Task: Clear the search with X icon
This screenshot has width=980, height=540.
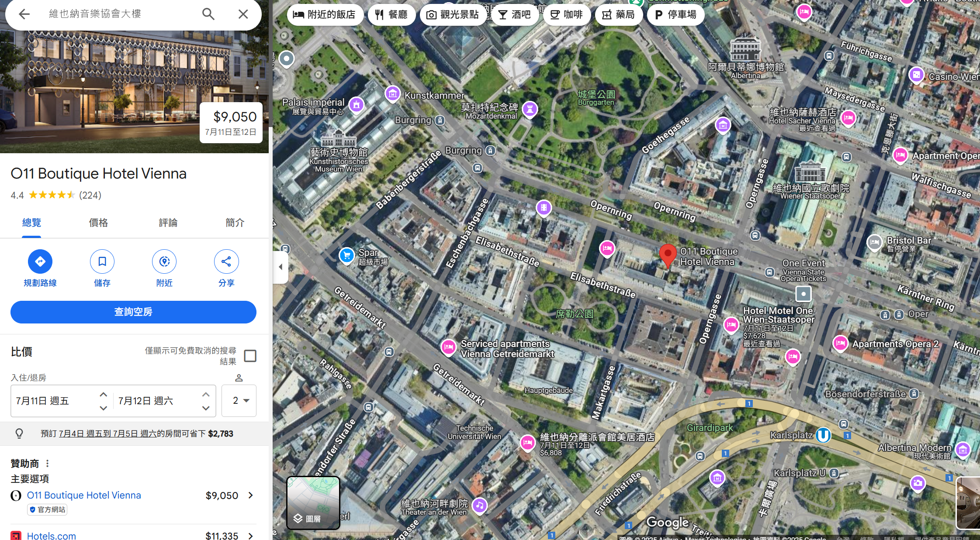Action: coord(243,14)
